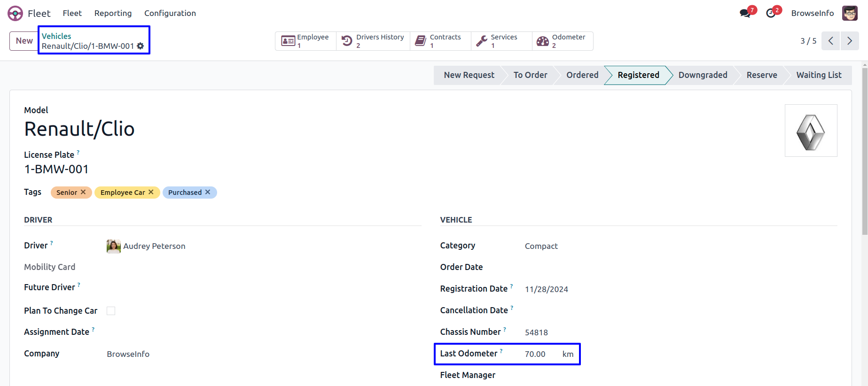This screenshot has height=386, width=868.
Task: Open the Employee smart button
Action: (x=306, y=41)
